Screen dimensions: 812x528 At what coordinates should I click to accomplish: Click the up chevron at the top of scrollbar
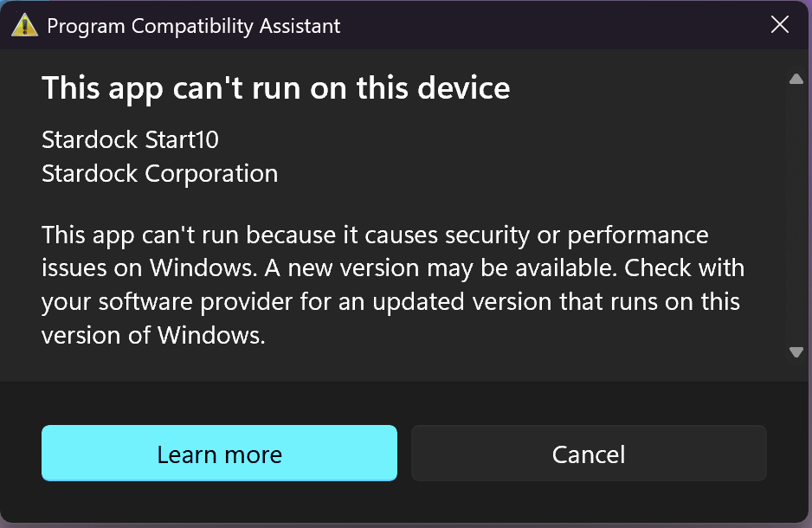(x=796, y=79)
